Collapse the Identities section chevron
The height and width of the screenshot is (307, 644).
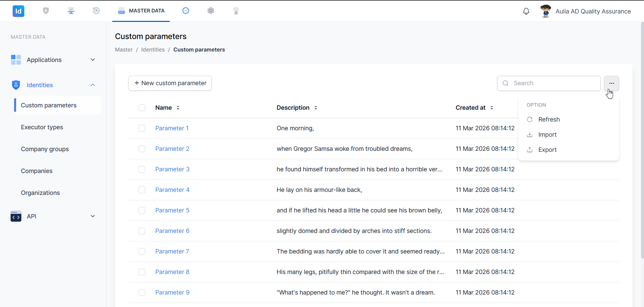(93, 85)
